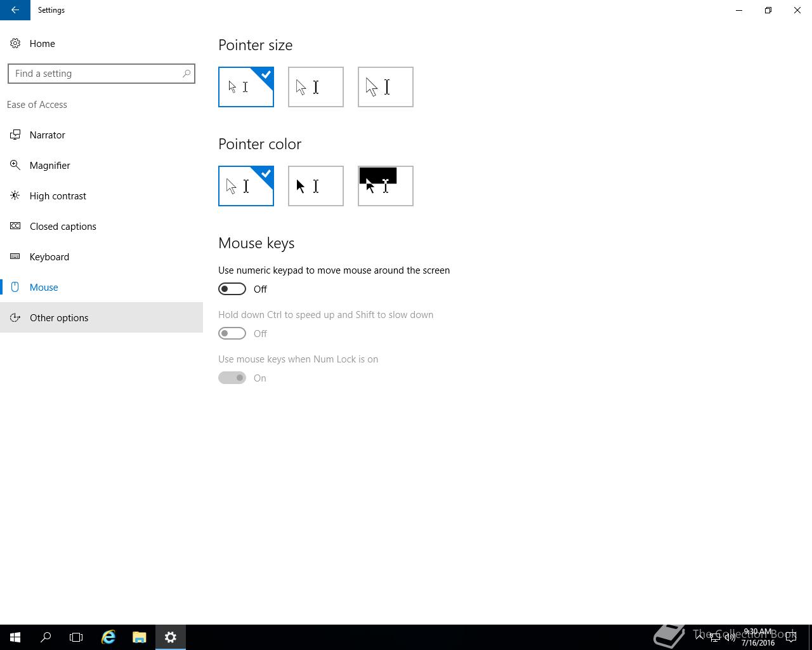Viewport: 812px width, 650px height.
Task: Click the Narrator icon in the sidebar
Action: 15,135
